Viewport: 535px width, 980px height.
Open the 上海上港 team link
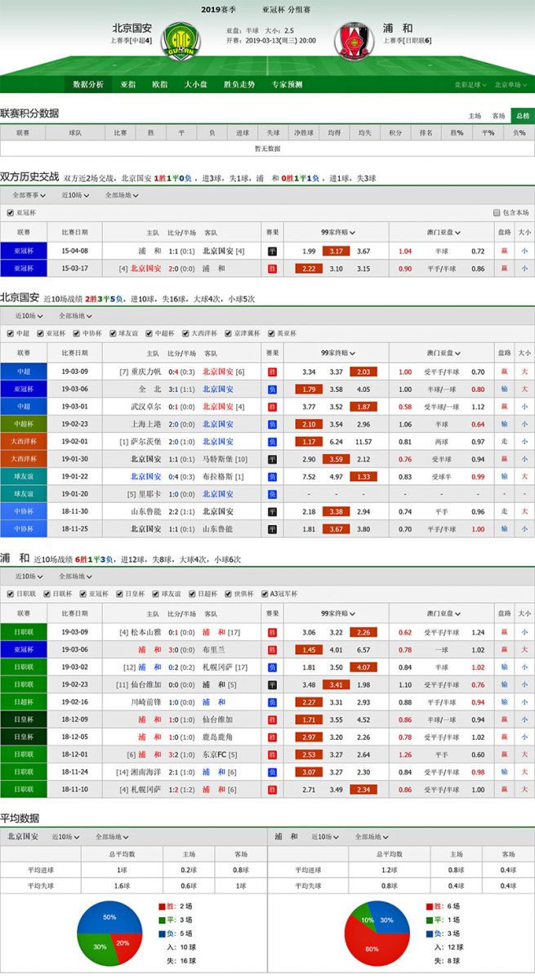point(147,424)
